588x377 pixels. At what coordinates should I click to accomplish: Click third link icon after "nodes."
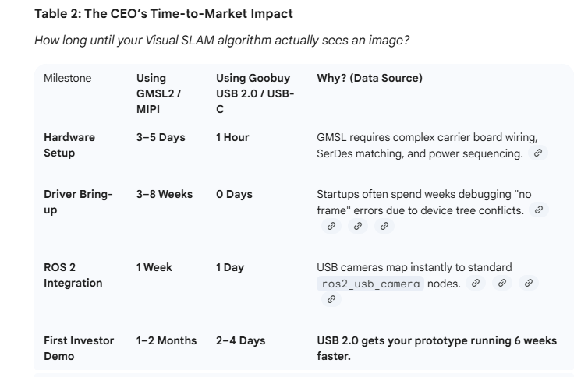pos(528,283)
